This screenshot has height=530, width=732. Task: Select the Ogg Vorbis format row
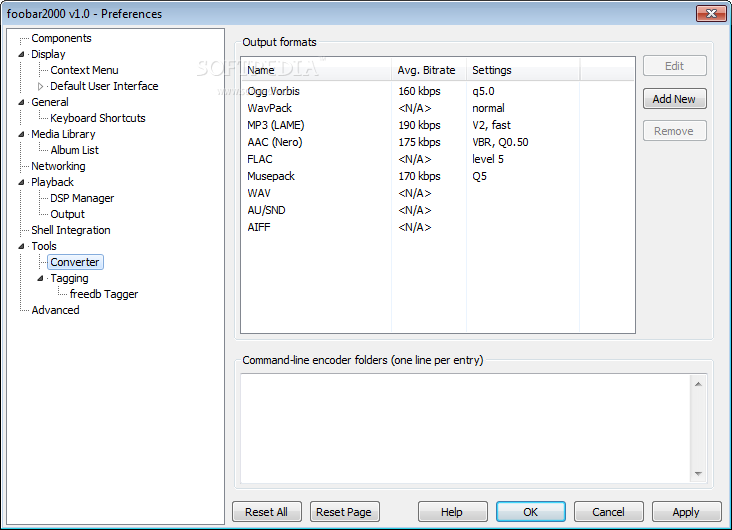click(438, 91)
